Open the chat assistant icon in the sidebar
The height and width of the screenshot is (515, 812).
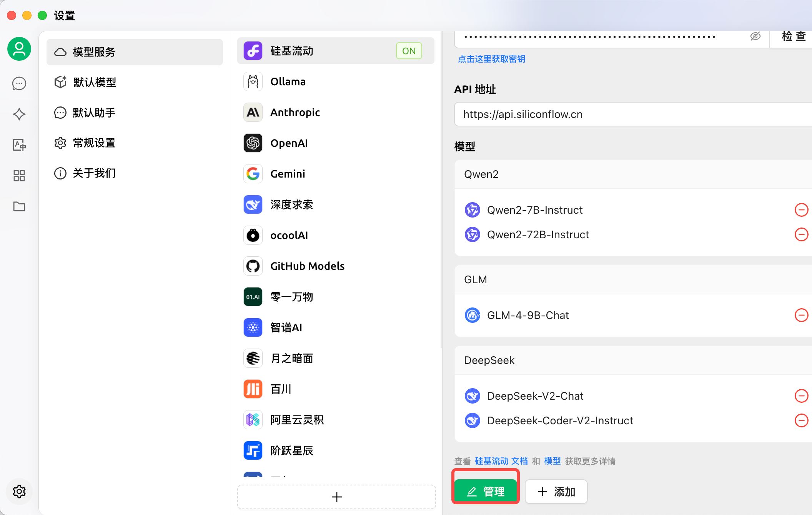19,83
